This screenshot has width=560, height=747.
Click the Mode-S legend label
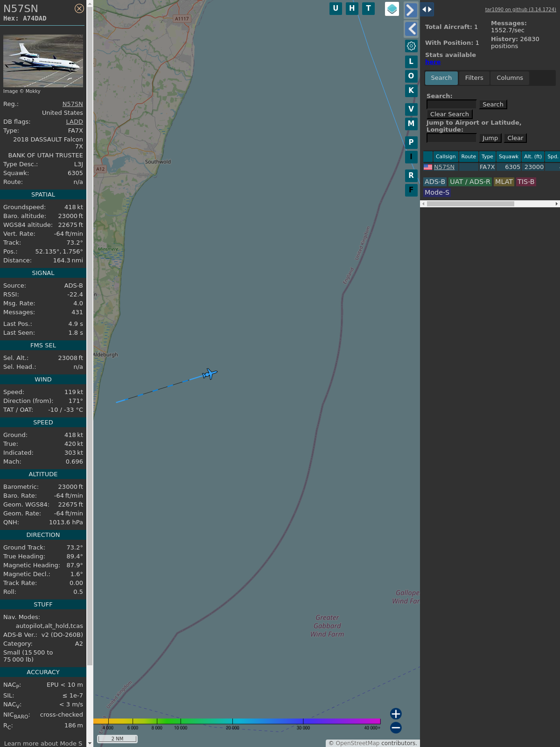tap(437, 193)
